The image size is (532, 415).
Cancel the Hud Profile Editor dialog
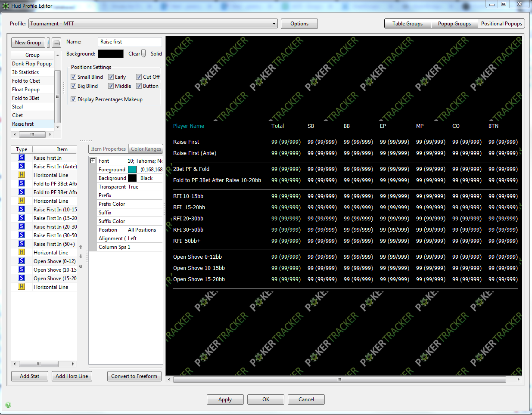coord(306,400)
